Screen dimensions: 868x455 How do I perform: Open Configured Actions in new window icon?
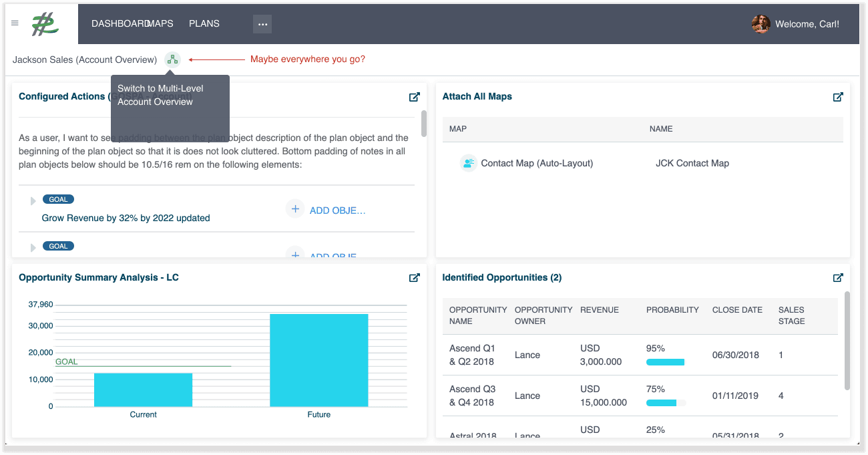(x=415, y=97)
